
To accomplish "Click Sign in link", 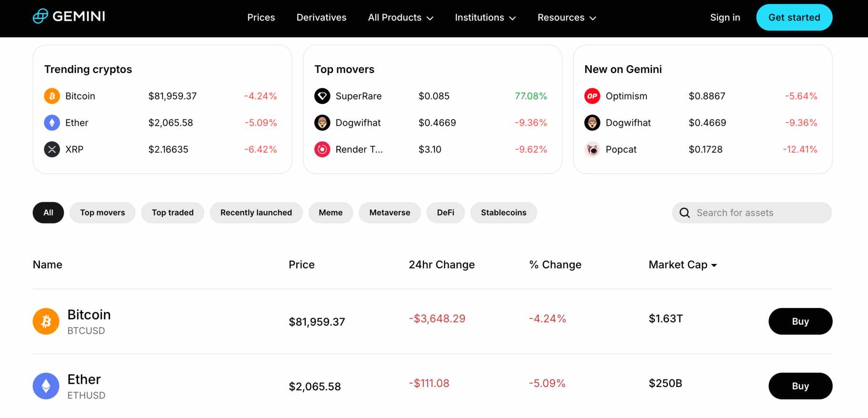I will coord(725,18).
